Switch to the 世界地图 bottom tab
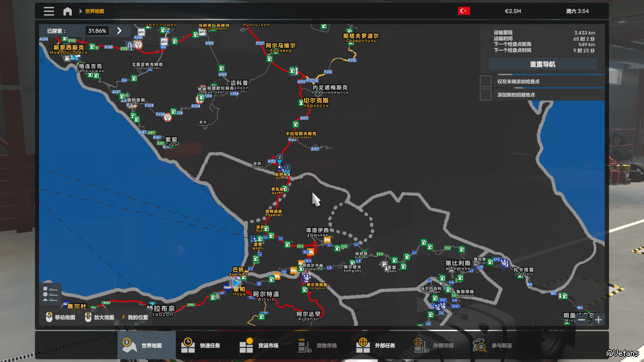This screenshot has height=362, width=644. click(x=146, y=345)
